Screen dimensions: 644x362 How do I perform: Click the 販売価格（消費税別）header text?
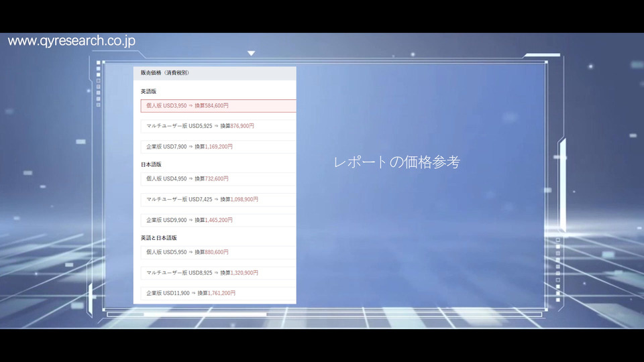click(165, 72)
